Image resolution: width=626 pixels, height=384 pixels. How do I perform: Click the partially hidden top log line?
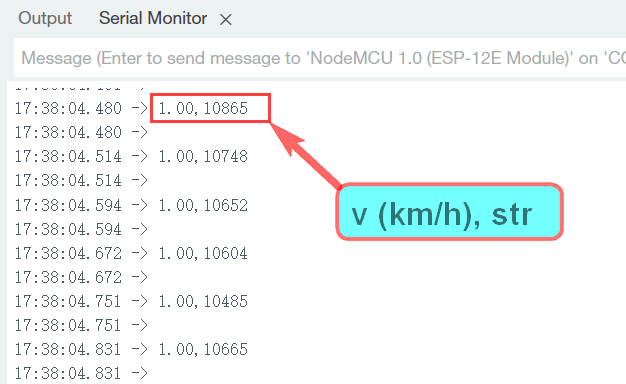point(80,86)
